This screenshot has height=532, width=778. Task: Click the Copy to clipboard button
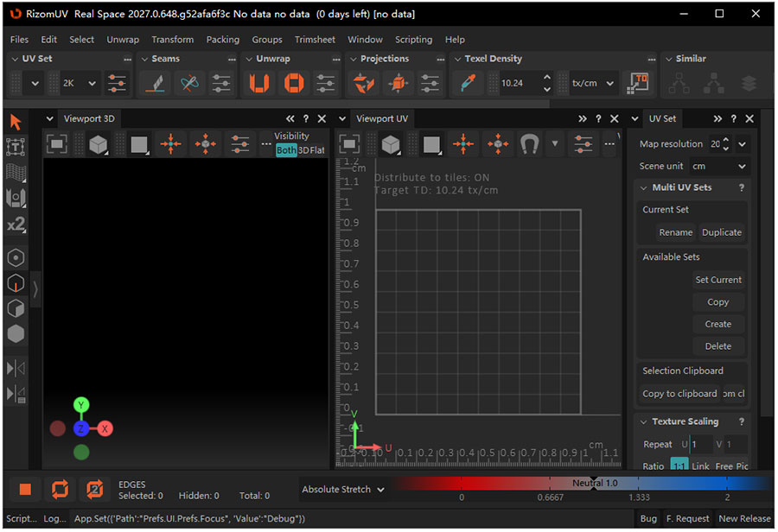click(x=679, y=394)
